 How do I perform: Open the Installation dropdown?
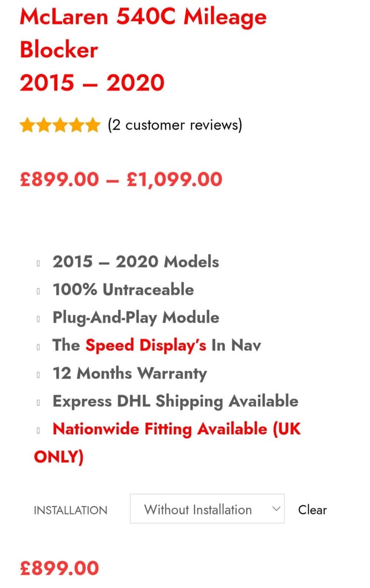tap(207, 509)
